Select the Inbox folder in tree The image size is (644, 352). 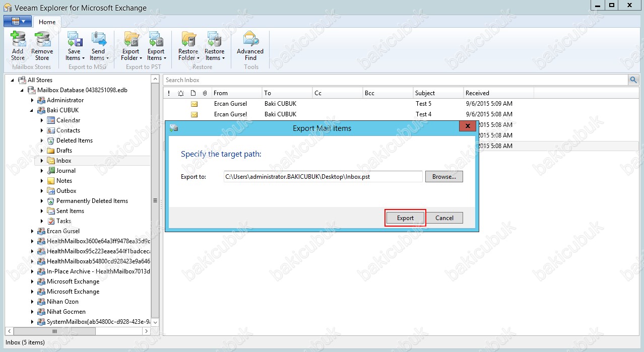click(63, 161)
